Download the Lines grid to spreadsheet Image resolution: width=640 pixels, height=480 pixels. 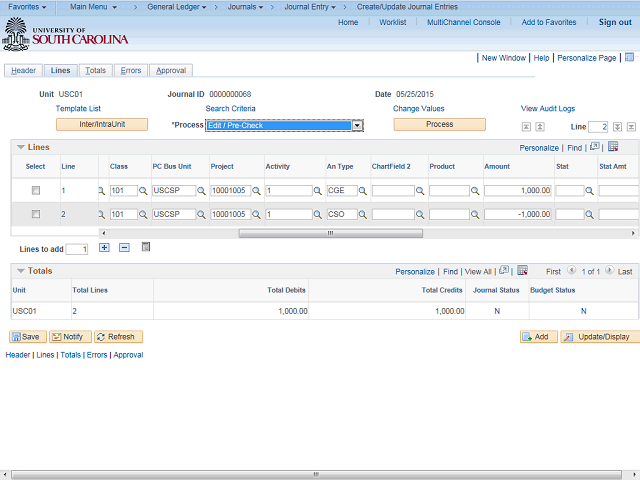613,147
